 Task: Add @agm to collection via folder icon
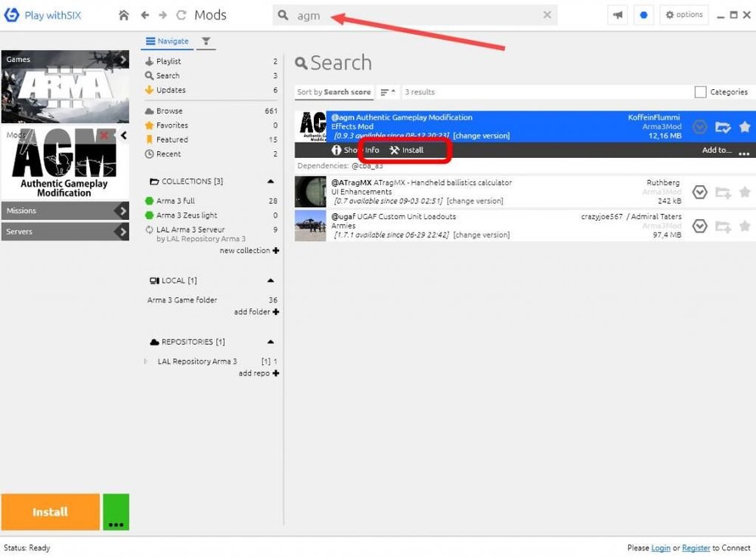(x=723, y=127)
